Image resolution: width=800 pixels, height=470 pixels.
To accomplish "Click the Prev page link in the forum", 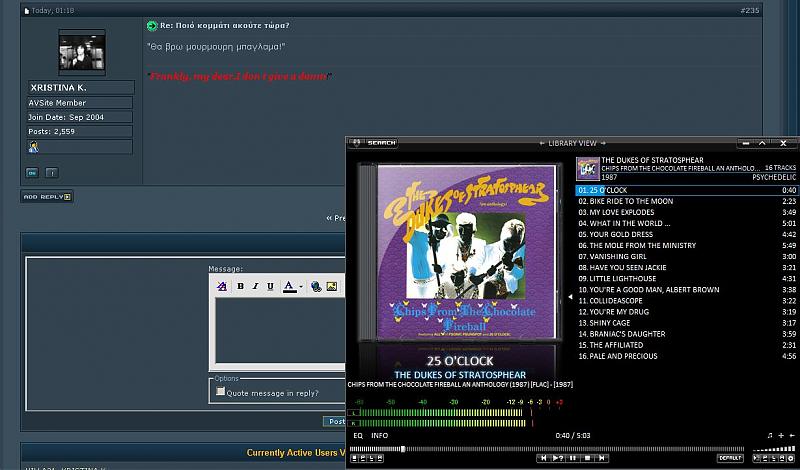I will point(336,218).
